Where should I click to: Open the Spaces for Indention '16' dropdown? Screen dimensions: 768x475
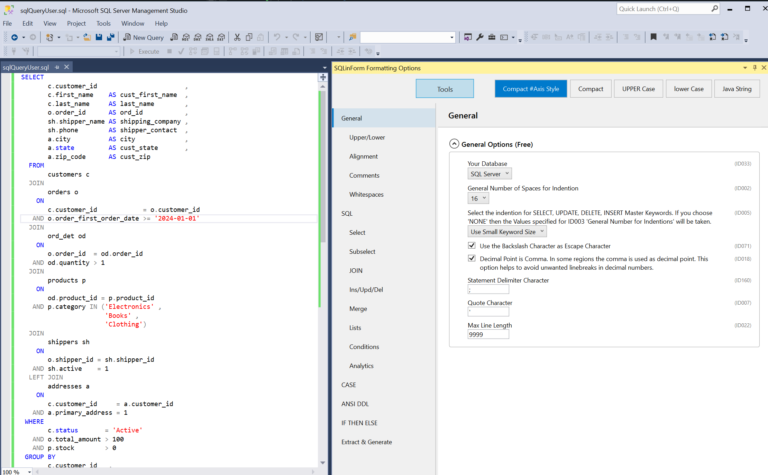[478, 198]
